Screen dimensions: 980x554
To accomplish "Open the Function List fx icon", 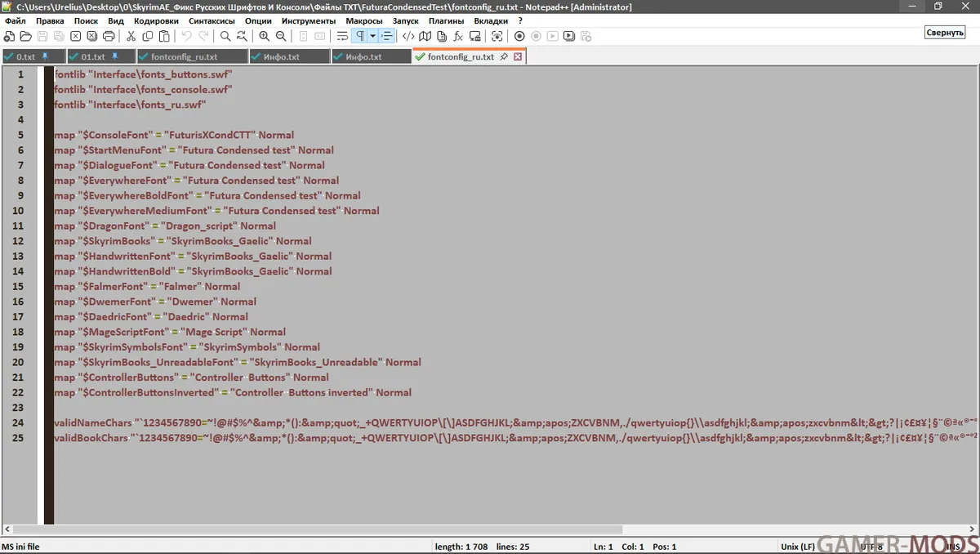I will (x=458, y=37).
